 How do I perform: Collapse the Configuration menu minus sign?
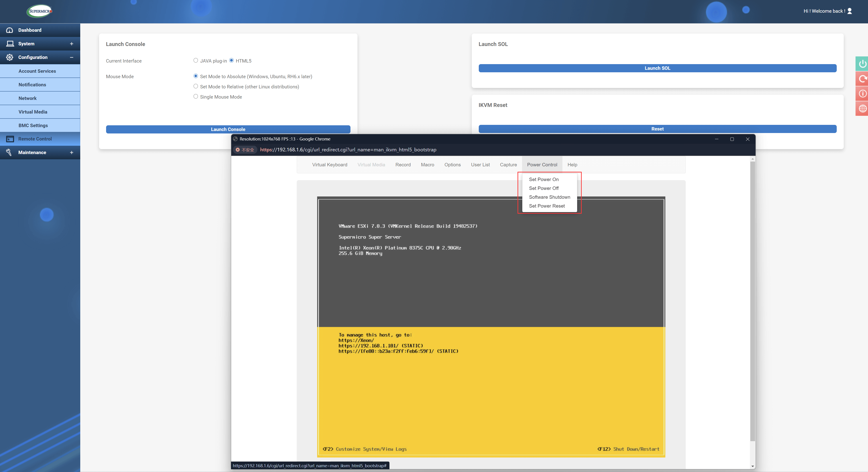click(x=71, y=57)
